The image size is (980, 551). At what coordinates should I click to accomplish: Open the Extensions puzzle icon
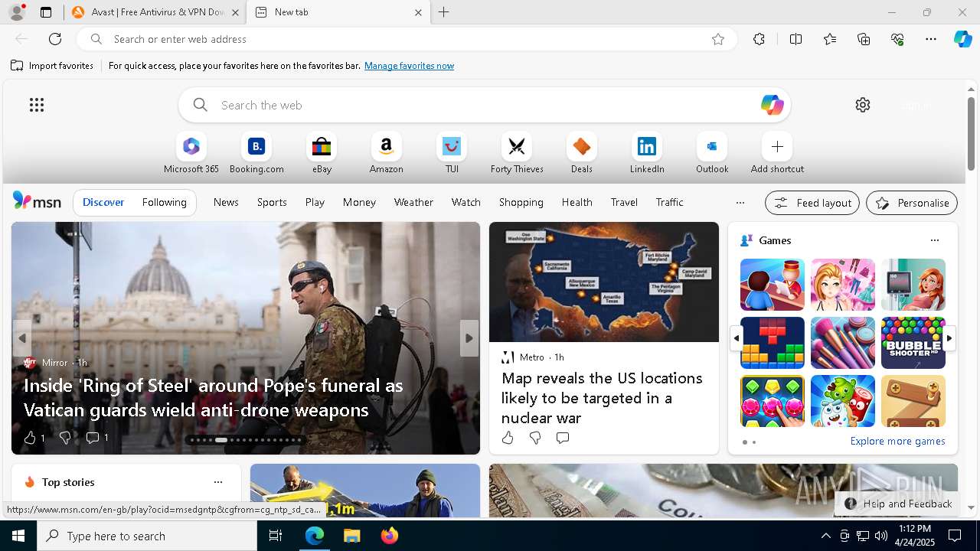[759, 39]
